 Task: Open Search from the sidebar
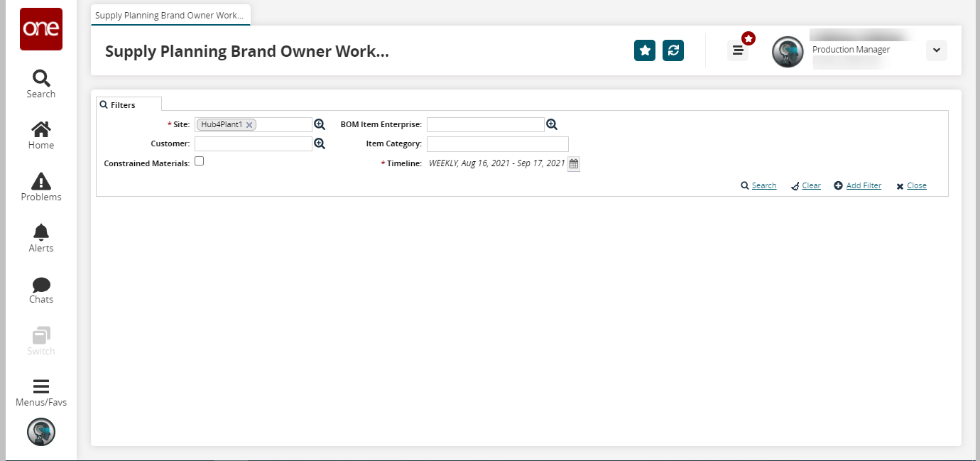(x=41, y=85)
